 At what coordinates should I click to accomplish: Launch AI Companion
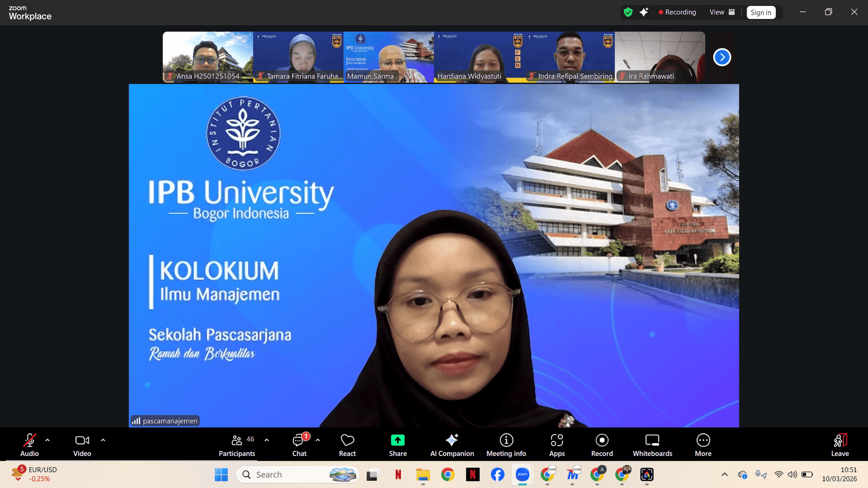point(452,445)
